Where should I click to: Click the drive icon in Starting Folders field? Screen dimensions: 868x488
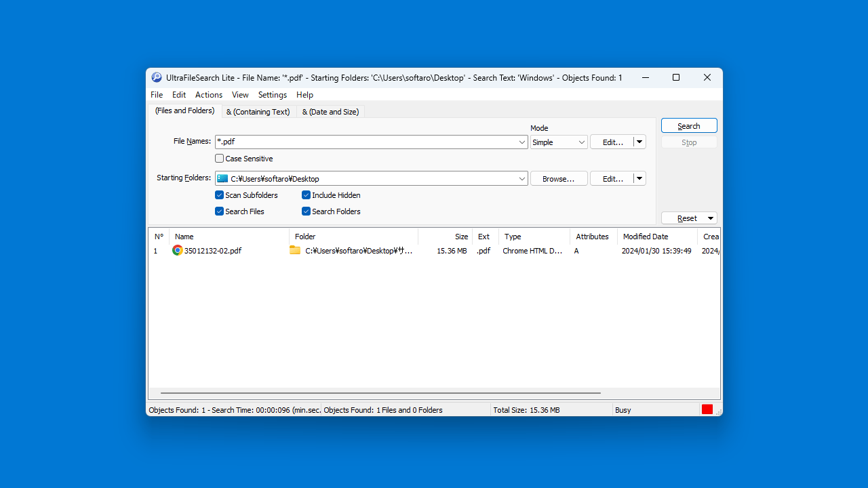pos(222,178)
